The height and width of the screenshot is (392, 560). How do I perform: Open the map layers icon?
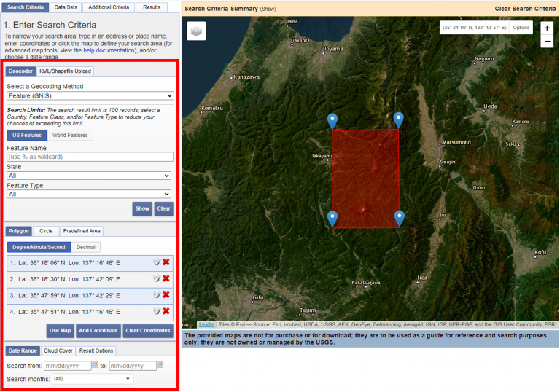pyautogui.click(x=196, y=31)
